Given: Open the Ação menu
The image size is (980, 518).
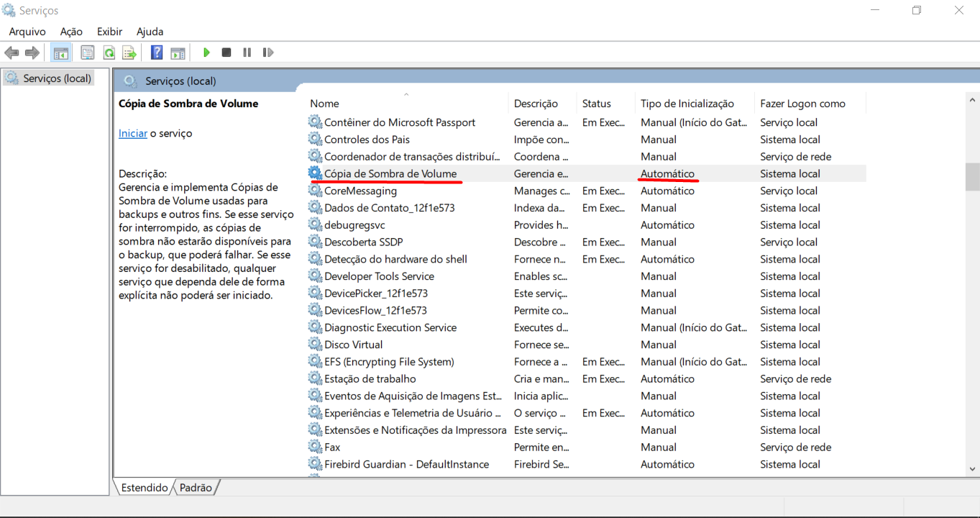Looking at the screenshot, I should [71, 32].
